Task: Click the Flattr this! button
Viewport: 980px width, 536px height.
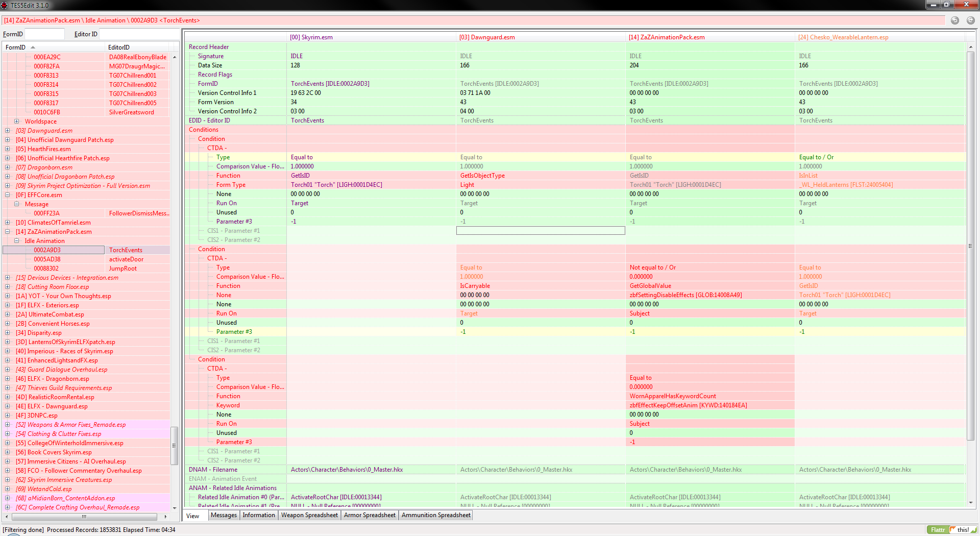Action: pos(951,530)
